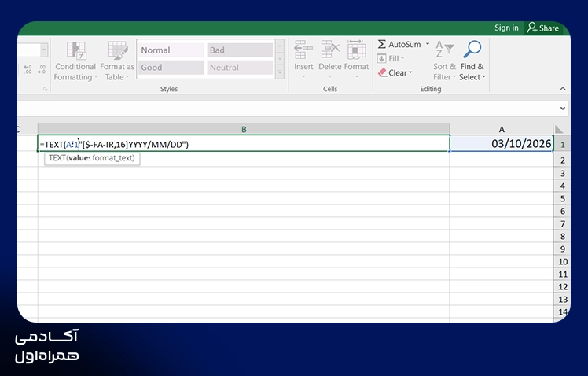Open Find & Select magnifier
Screen dimensions: 588x376
[x=472, y=50]
